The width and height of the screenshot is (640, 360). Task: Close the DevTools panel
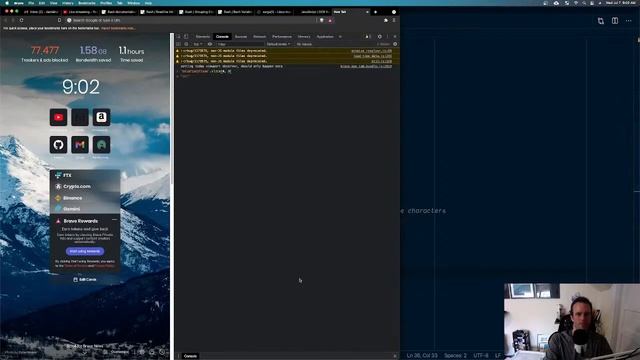click(395, 37)
